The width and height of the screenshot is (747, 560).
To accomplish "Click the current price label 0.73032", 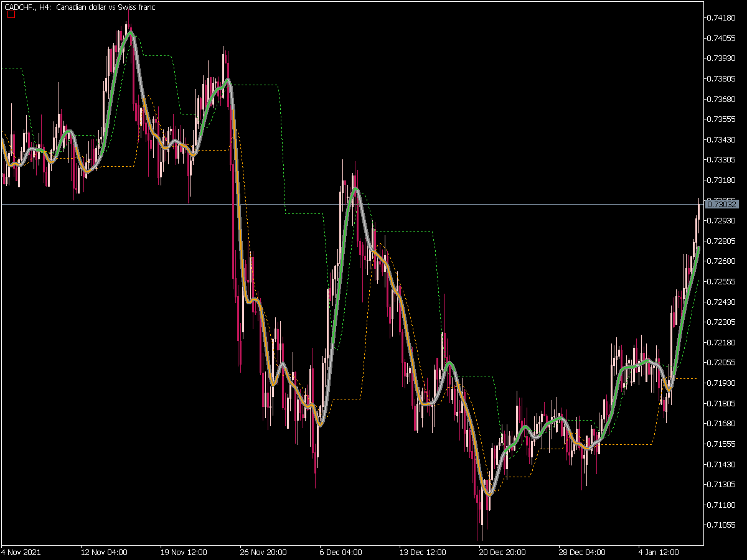I will tap(723, 204).
